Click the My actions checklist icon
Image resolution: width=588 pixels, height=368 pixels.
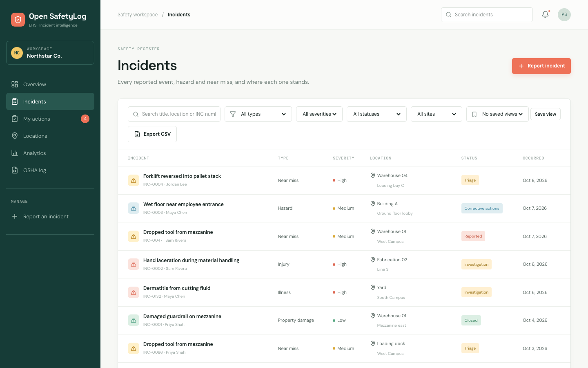(x=15, y=119)
